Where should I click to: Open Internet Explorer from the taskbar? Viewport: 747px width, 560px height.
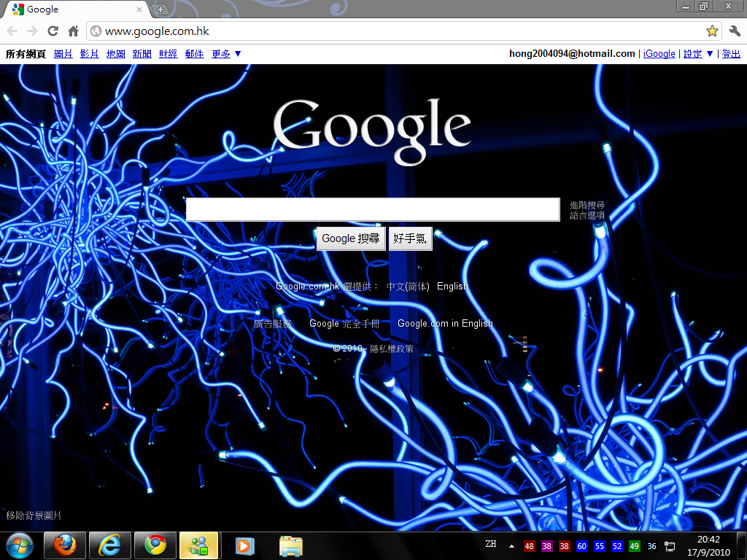click(110, 545)
